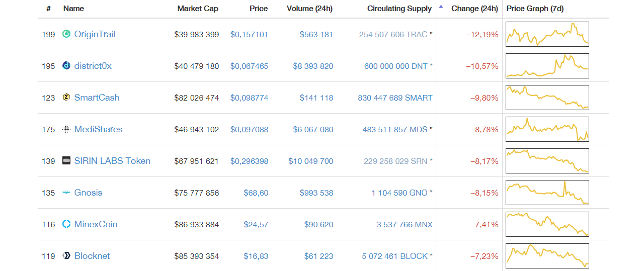Viewport: 644px width, 271px height.
Task: Click MinexCoin volume $90 620
Action: 318,224
